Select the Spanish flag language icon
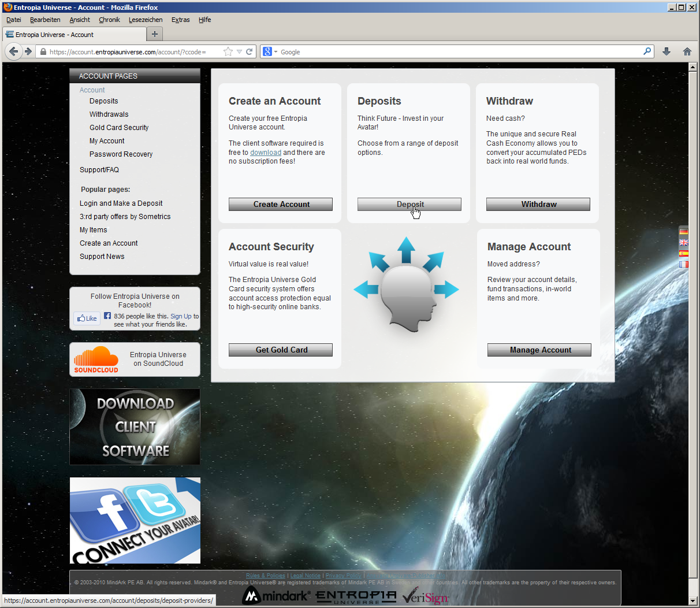Viewport: 700px width, 608px height. 683,253
